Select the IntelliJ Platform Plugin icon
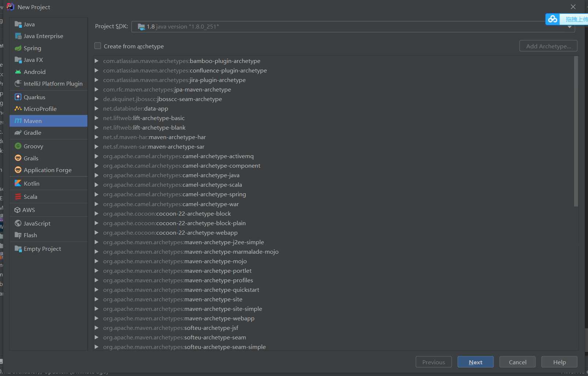This screenshot has width=588, height=376. click(18, 83)
